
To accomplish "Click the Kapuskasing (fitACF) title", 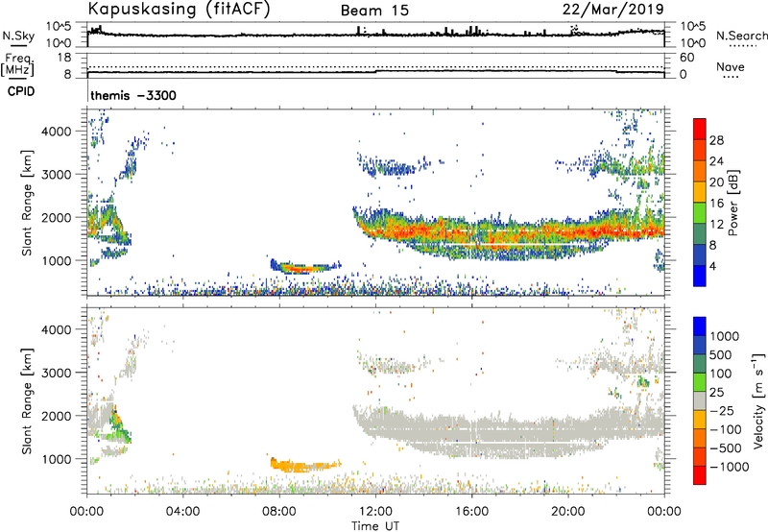I will tap(179, 10).
